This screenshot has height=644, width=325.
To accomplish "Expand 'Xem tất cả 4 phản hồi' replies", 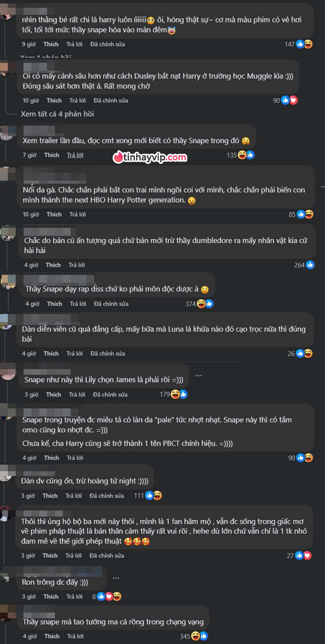I will [57, 114].
